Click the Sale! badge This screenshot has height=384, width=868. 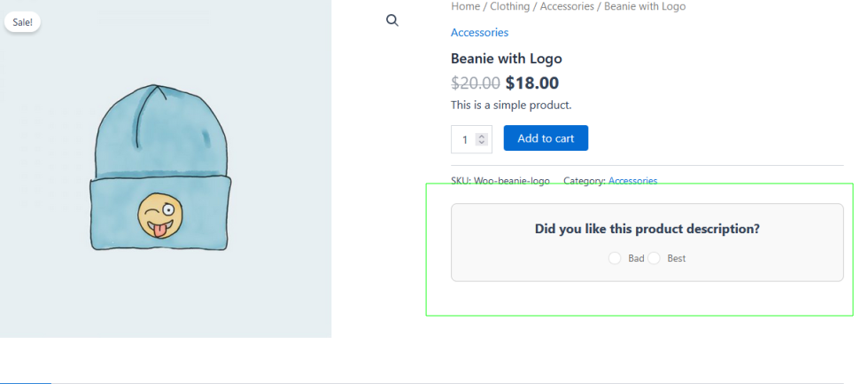pyautogui.click(x=23, y=22)
